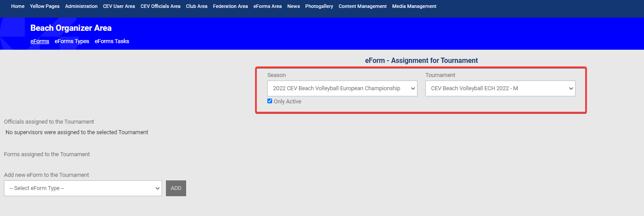Go to News section
The image size is (644, 216).
tap(293, 6)
